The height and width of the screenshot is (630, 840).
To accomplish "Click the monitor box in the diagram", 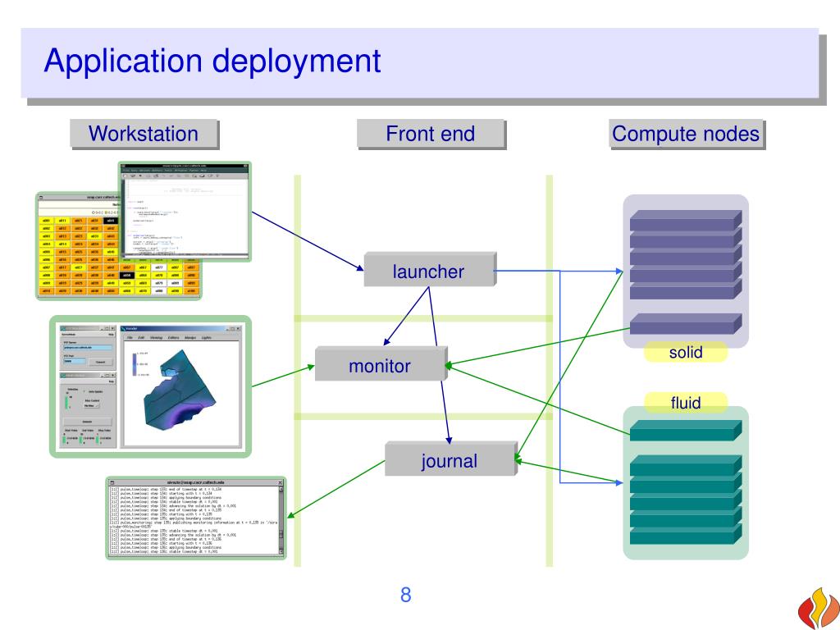I will coord(381,365).
